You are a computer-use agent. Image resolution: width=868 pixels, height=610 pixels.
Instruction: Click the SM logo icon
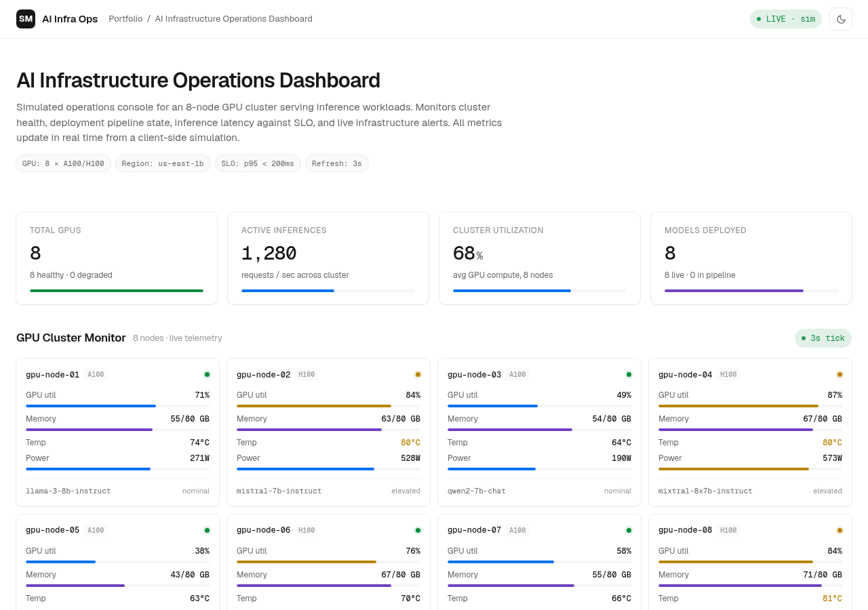[26, 19]
